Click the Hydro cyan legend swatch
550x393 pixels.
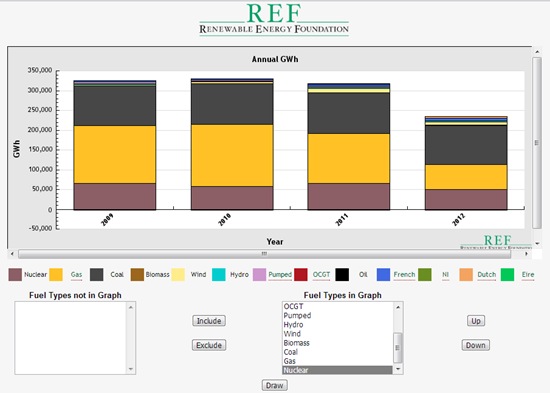[x=219, y=275]
